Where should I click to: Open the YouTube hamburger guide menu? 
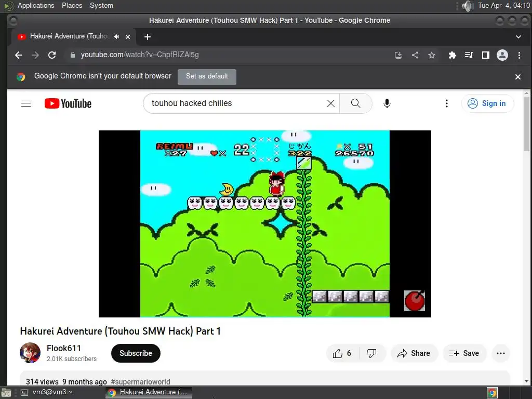(x=26, y=103)
